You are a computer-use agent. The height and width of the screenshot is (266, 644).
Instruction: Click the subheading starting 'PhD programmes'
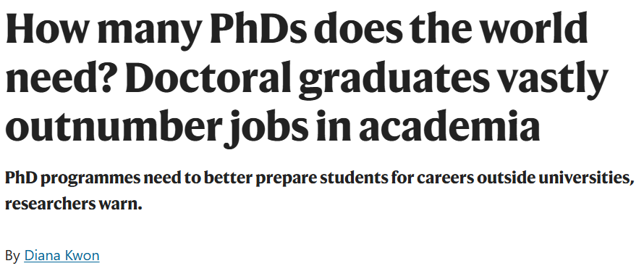click(319, 191)
